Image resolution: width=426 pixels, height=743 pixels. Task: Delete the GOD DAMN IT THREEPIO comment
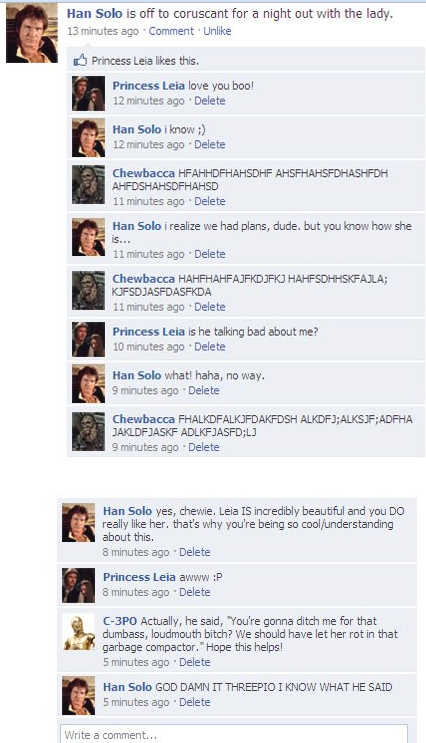(194, 702)
